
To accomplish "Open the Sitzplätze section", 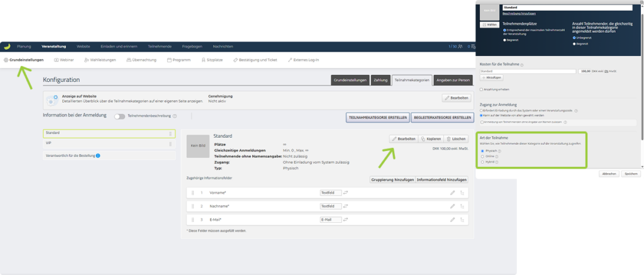I will click(212, 60).
